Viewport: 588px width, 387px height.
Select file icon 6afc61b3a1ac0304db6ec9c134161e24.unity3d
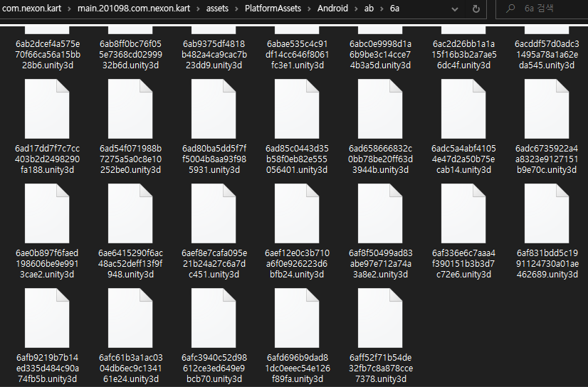[x=130, y=318]
